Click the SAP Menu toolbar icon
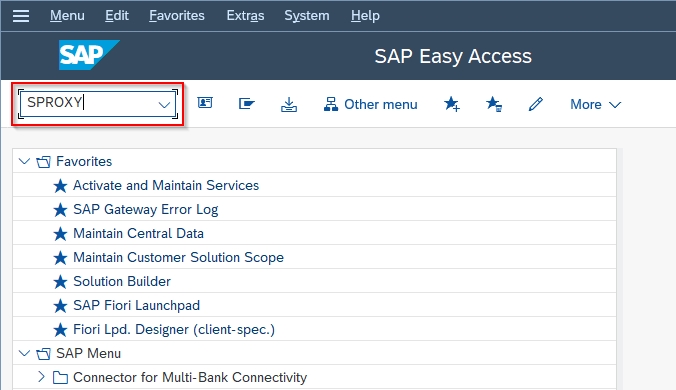 [x=247, y=103]
